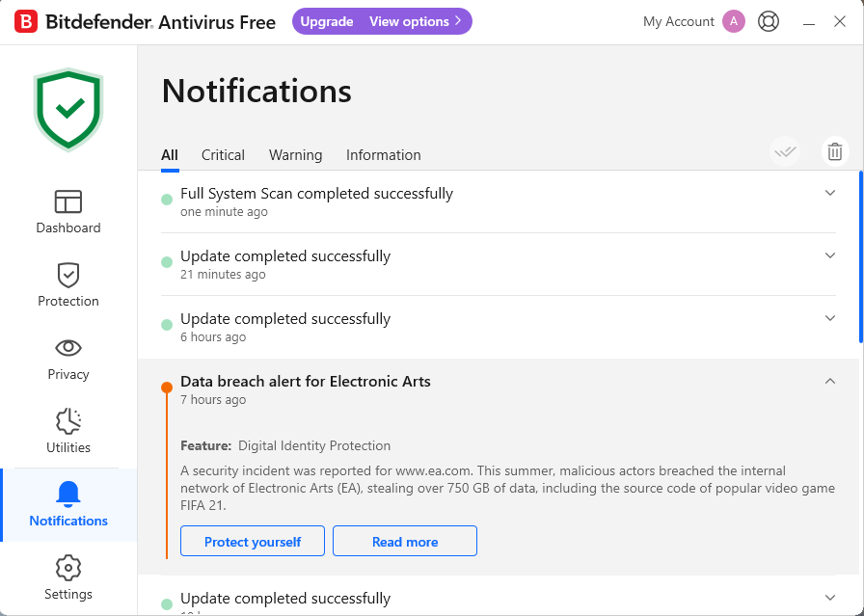Open the Protection shield section
The image size is (864, 616).
(x=68, y=284)
